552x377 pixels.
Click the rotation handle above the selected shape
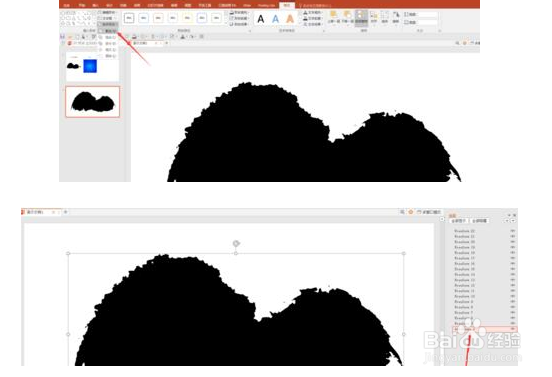click(x=236, y=244)
